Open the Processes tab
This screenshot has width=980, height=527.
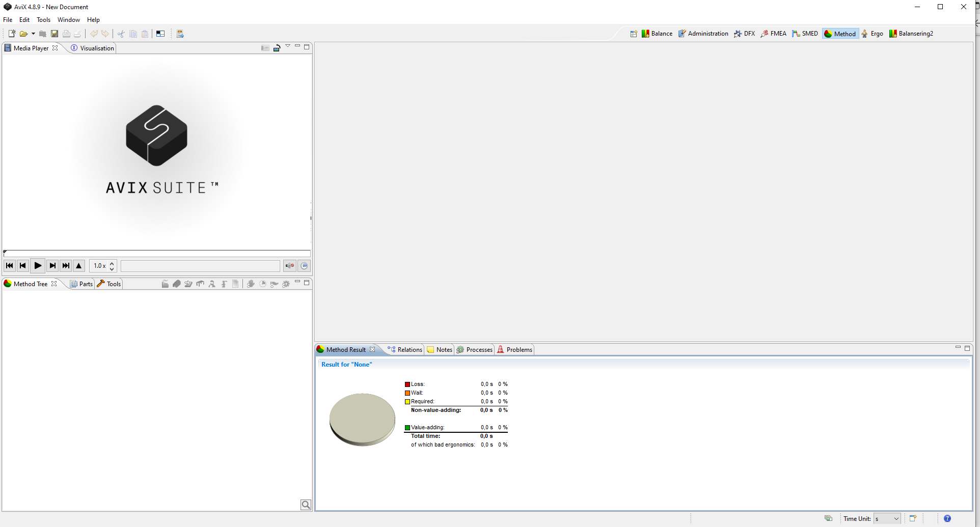[x=478, y=349]
